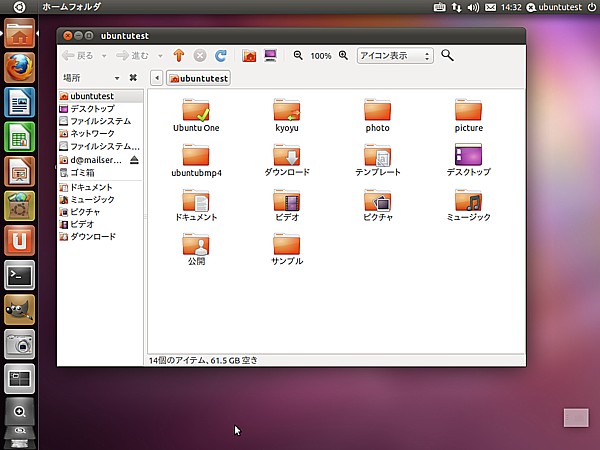Select ピクチャ bookmark in the sidebar

pos(100,212)
